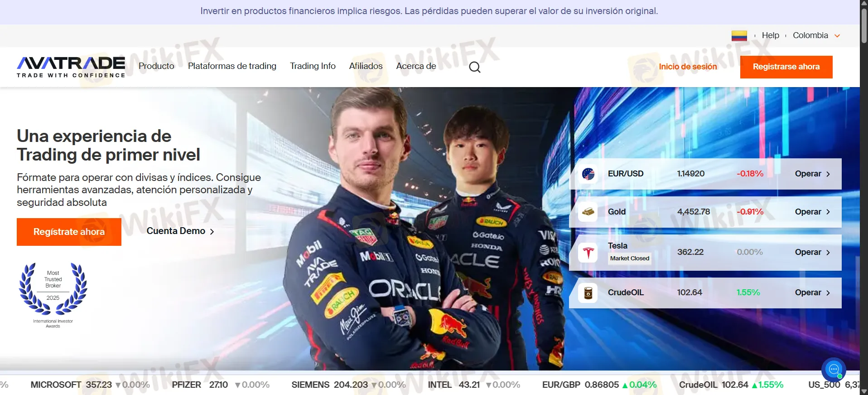Click the Regístrate ahora hero button
This screenshot has height=395, width=868.
pos(69,232)
